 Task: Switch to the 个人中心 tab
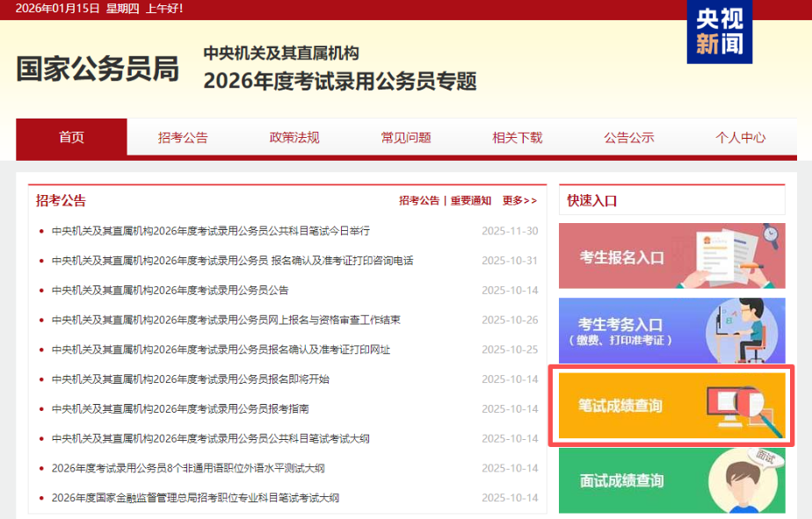739,137
